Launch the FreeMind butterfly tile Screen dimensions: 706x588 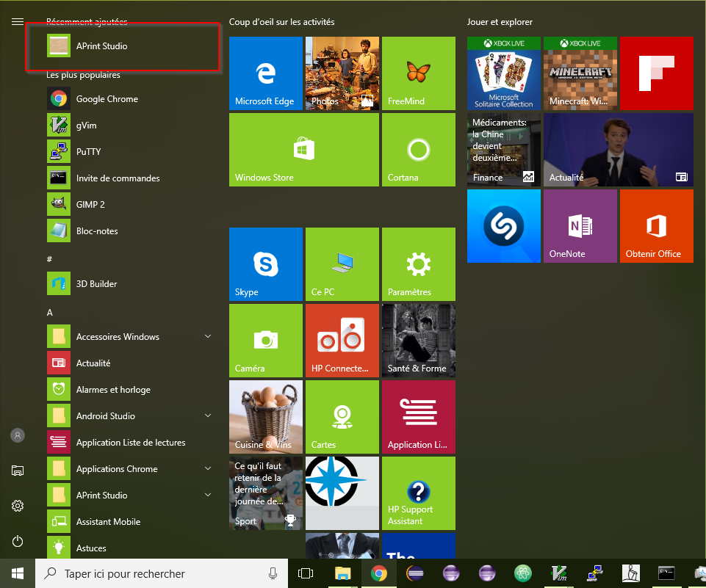[418, 73]
